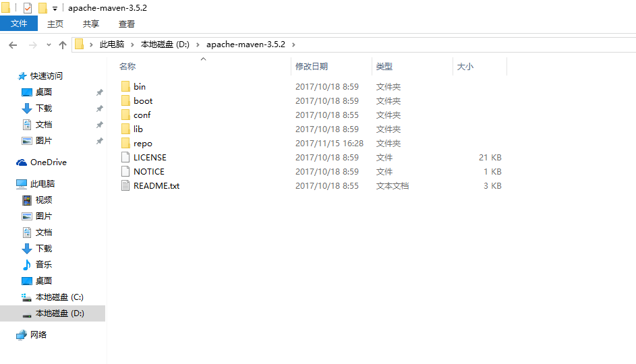
Task: Unpin 桌面 via its pin icon
Action: 99,92
